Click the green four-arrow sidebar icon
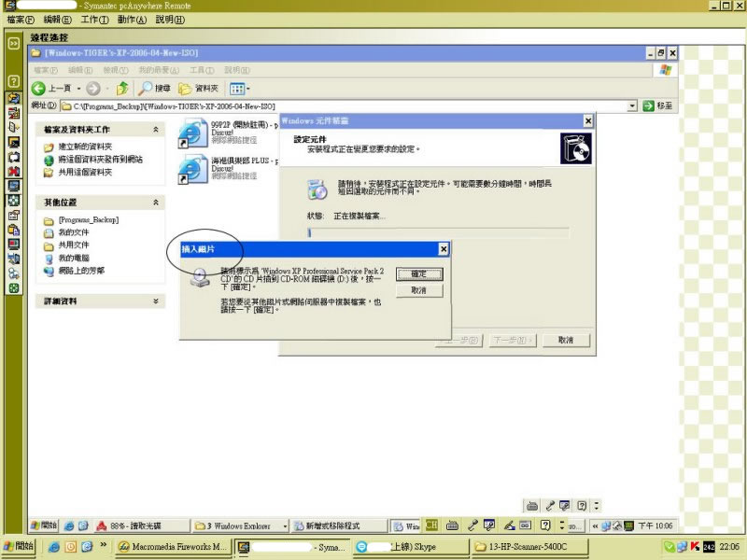 click(x=14, y=288)
